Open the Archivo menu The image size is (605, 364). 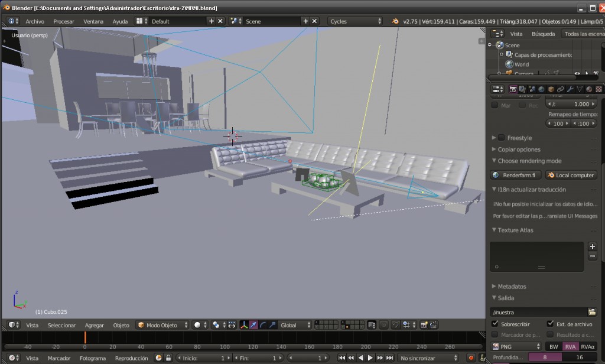tap(35, 21)
